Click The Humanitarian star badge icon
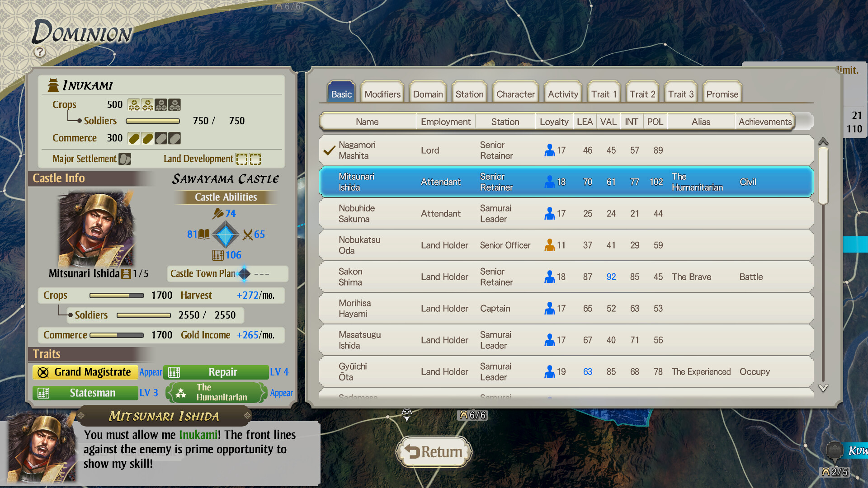Viewport: 868px width, 488px height. [x=181, y=393]
